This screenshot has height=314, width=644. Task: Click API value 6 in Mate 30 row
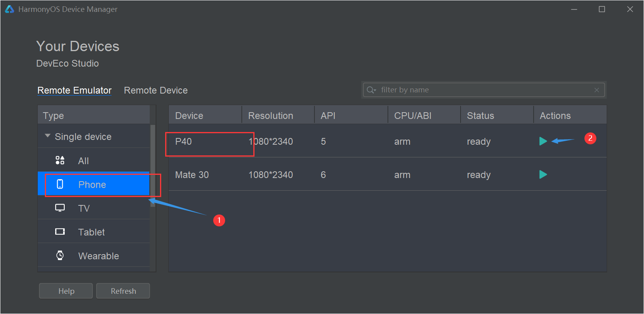(323, 175)
